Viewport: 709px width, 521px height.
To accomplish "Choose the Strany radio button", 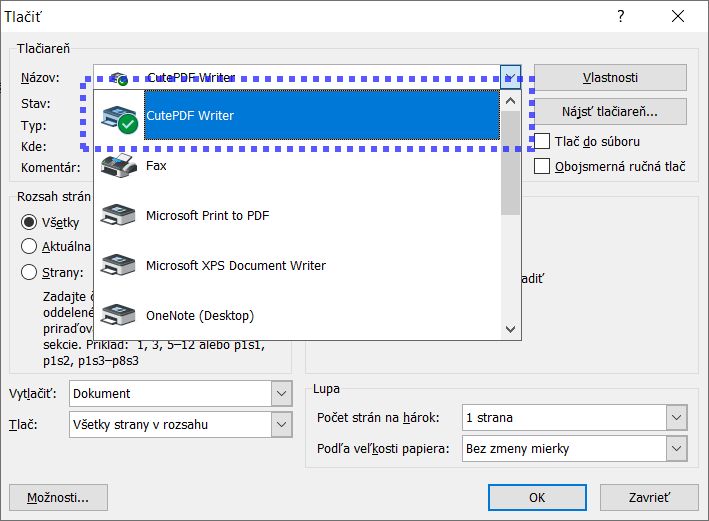I will (29, 272).
